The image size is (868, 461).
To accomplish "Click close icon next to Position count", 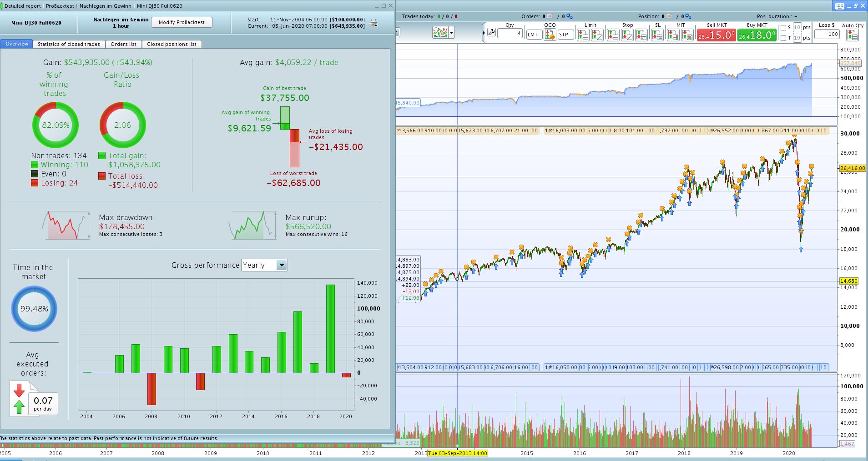I will 670,16.
